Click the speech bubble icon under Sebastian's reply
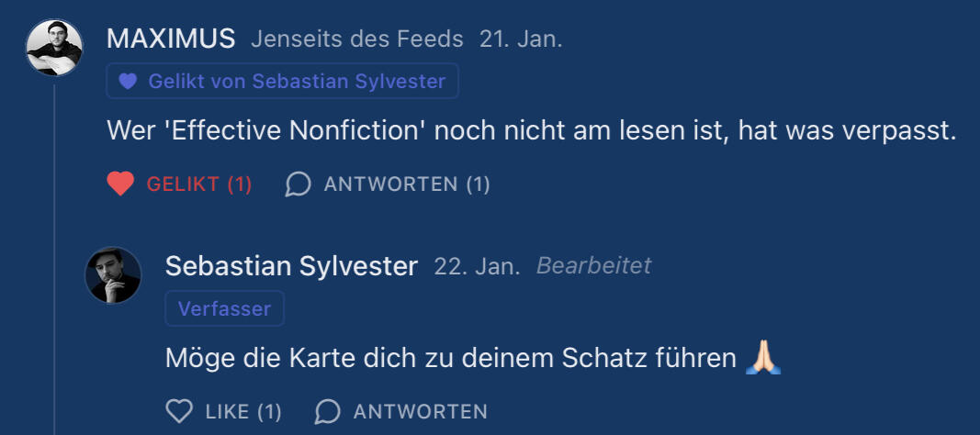980x435 pixels. (327, 410)
